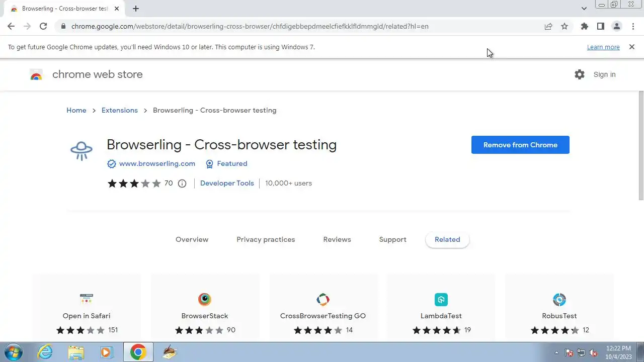644x362 pixels.
Task: Share this page via the share icon
Action: [548, 26]
